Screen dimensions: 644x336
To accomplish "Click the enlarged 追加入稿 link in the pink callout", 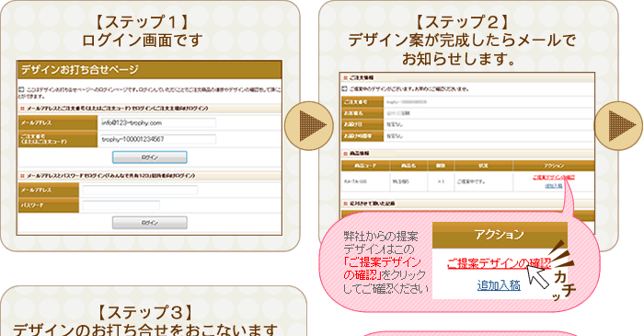I will 499,285.
